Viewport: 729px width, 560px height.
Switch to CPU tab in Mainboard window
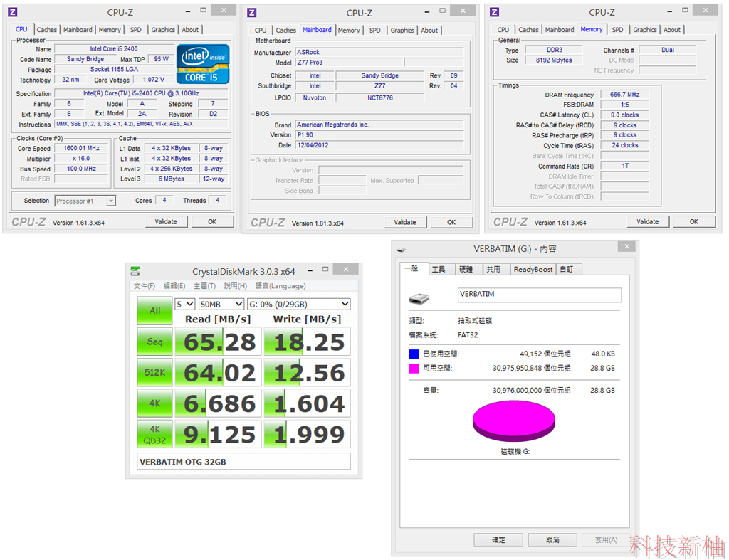coord(261,30)
